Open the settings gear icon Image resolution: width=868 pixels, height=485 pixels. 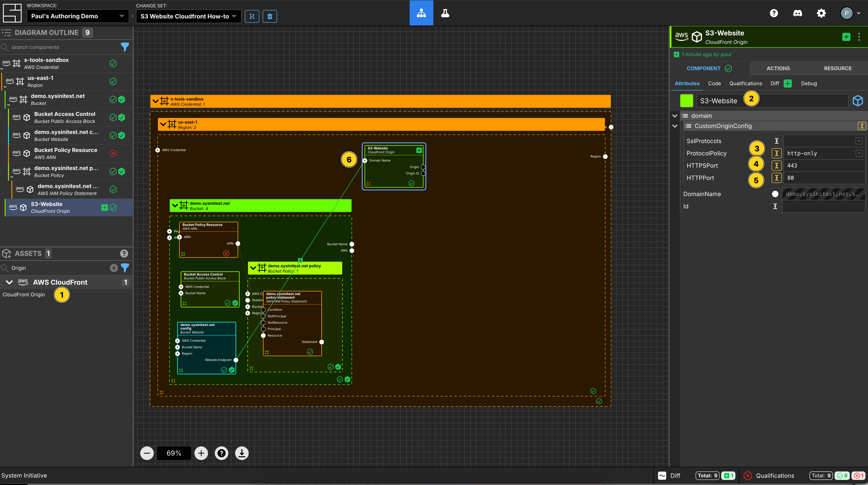click(821, 13)
